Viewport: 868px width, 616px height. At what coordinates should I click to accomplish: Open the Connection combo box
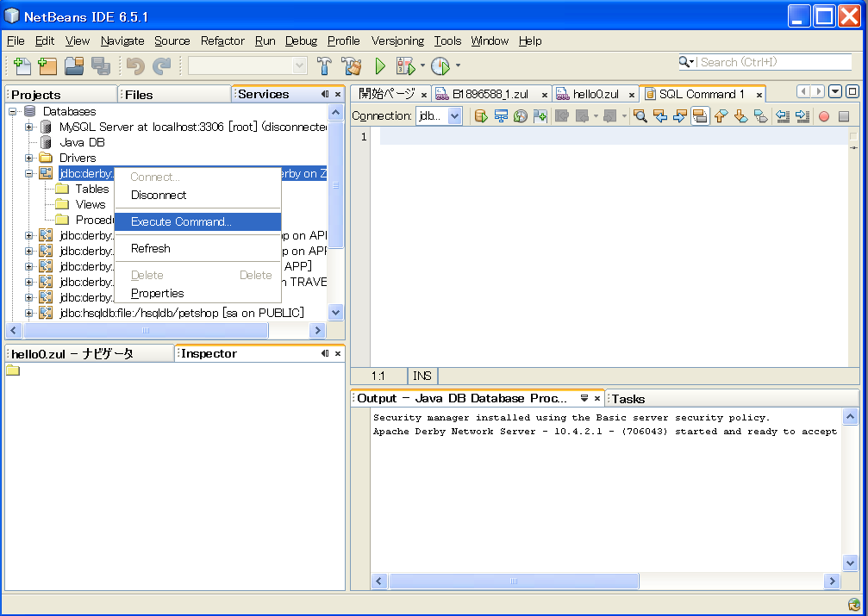440,116
